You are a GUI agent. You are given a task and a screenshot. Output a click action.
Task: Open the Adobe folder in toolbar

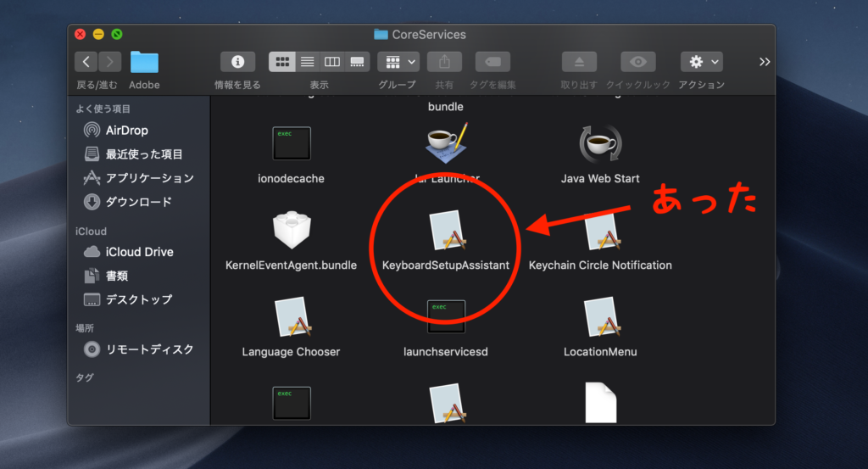pyautogui.click(x=144, y=62)
